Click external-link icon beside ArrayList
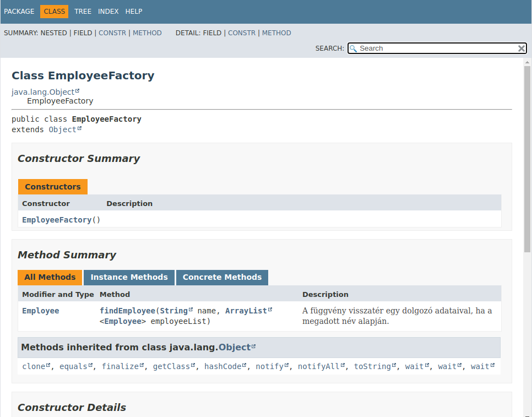This screenshot has height=417, width=532. click(x=270, y=310)
